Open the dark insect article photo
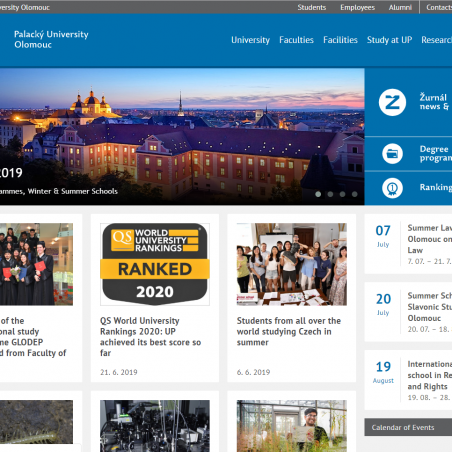 coord(36,422)
